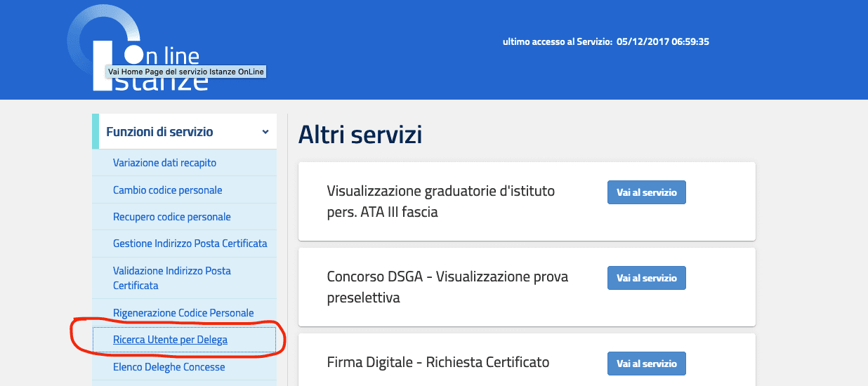The height and width of the screenshot is (386, 868).
Task: Click the Vai Home Page tooltip
Action: (x=186, y=72)
